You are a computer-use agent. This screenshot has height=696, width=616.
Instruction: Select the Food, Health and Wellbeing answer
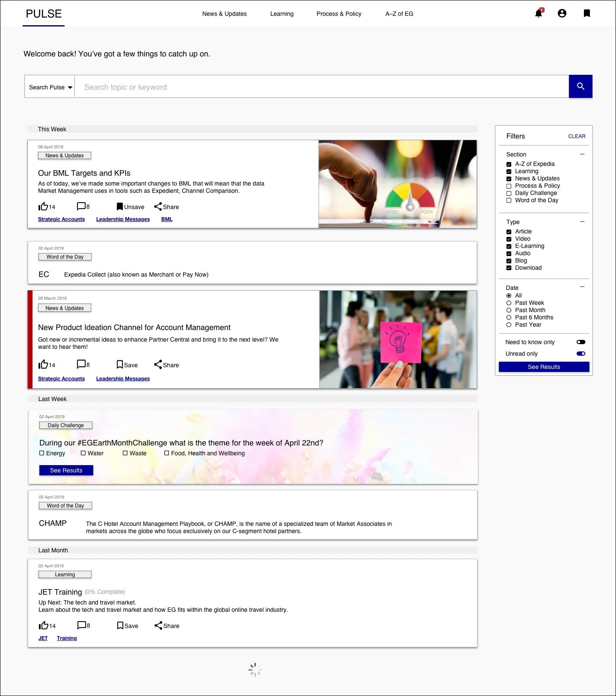click(x=167, y=453)
